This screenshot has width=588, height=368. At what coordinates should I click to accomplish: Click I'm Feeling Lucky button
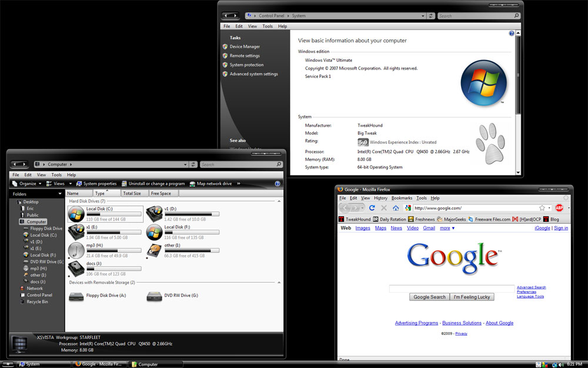point(472,297)
